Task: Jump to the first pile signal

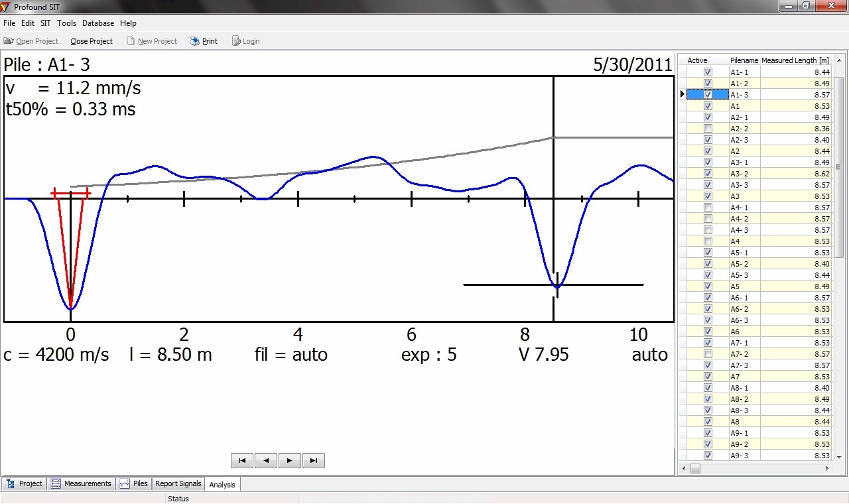Action: click(x=241, y=460)
